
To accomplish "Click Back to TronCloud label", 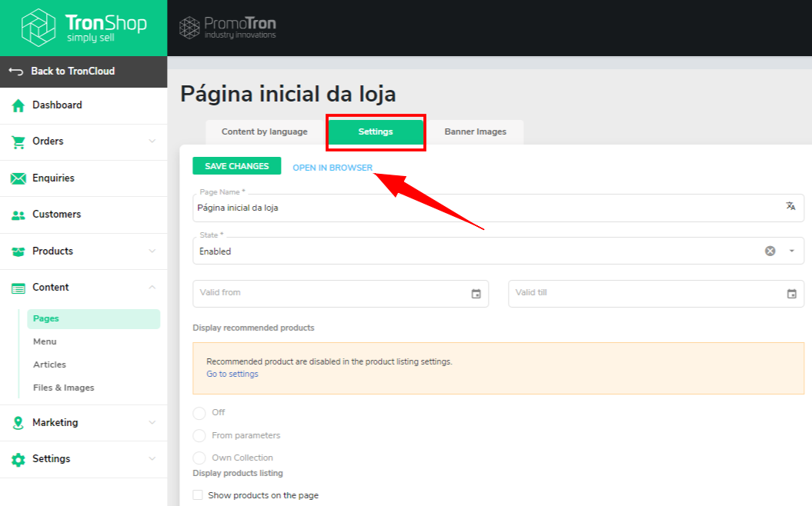I will pos(72,72).
